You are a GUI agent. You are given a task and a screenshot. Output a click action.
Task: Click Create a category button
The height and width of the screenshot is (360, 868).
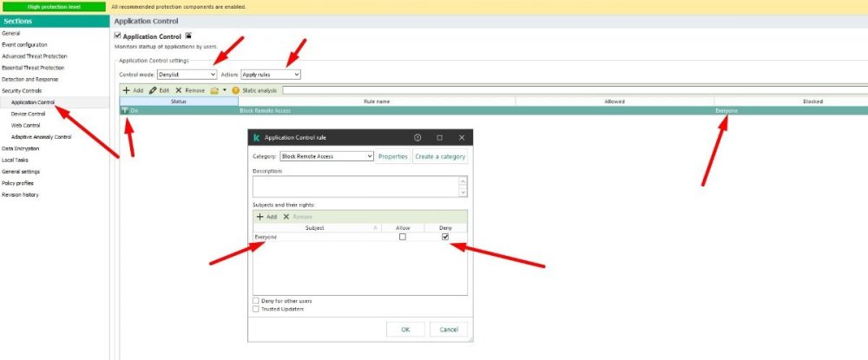click(440, 156)
